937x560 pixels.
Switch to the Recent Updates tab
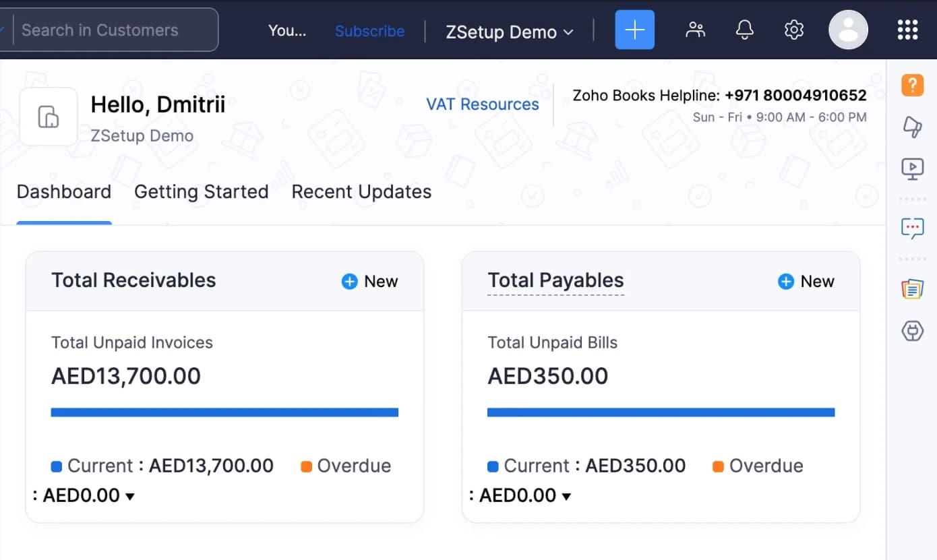point(361,192)
